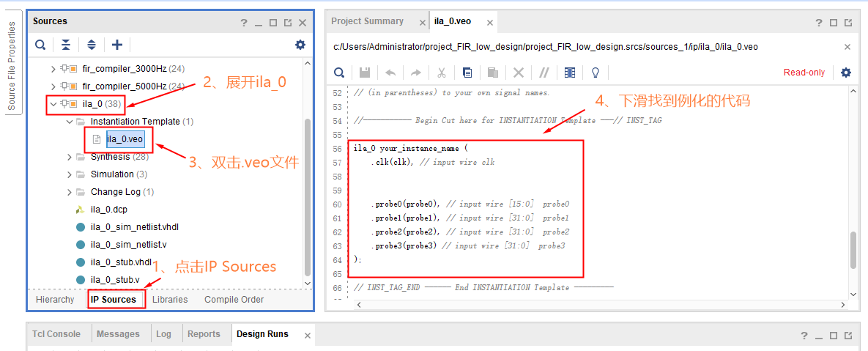Float the Sources panel
The image size is (868, 351).
coord(287,23)
